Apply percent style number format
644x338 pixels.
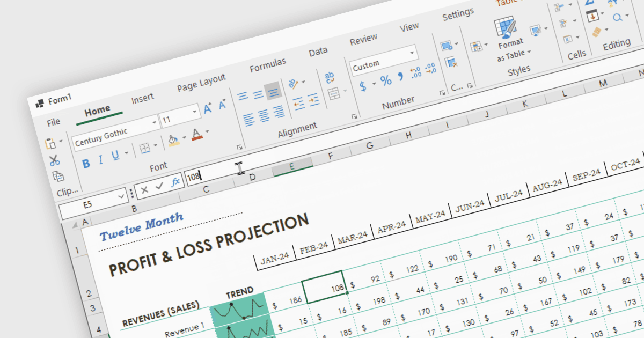pyautogui.click(x=386, y=80)
